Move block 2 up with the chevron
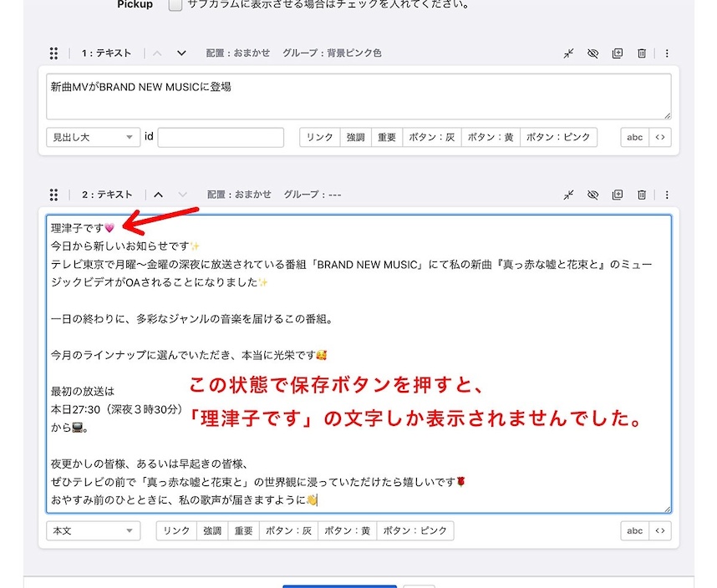This screenshot has width=717, height=588. (158, 195)
